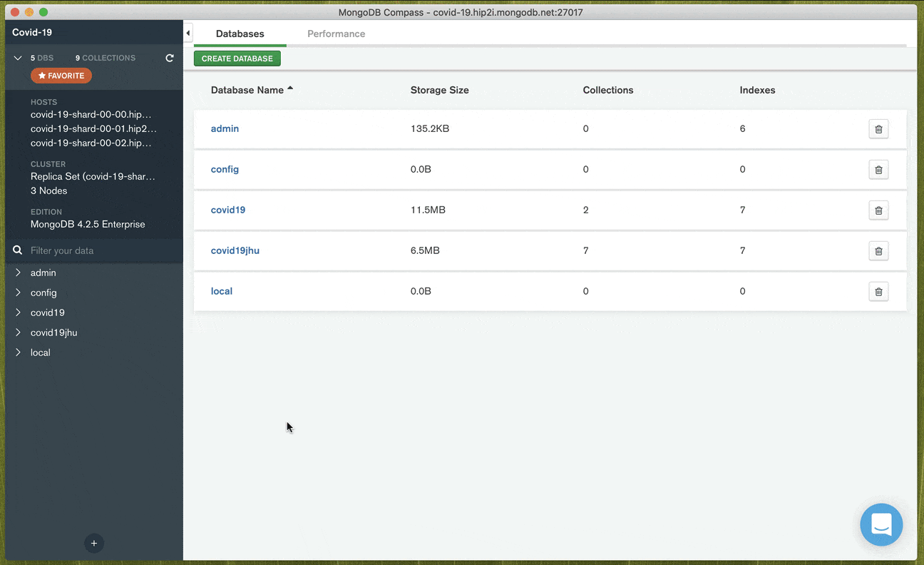Switch to the Databases tab
Image resolution: width=924 pixels, height=565 pixels.
coord(240,34)
